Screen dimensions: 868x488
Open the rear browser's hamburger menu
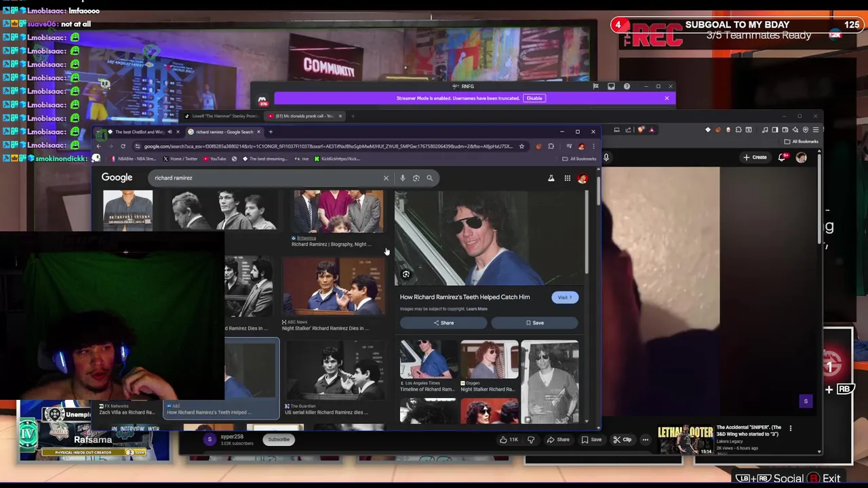click(x=815, y=130)
